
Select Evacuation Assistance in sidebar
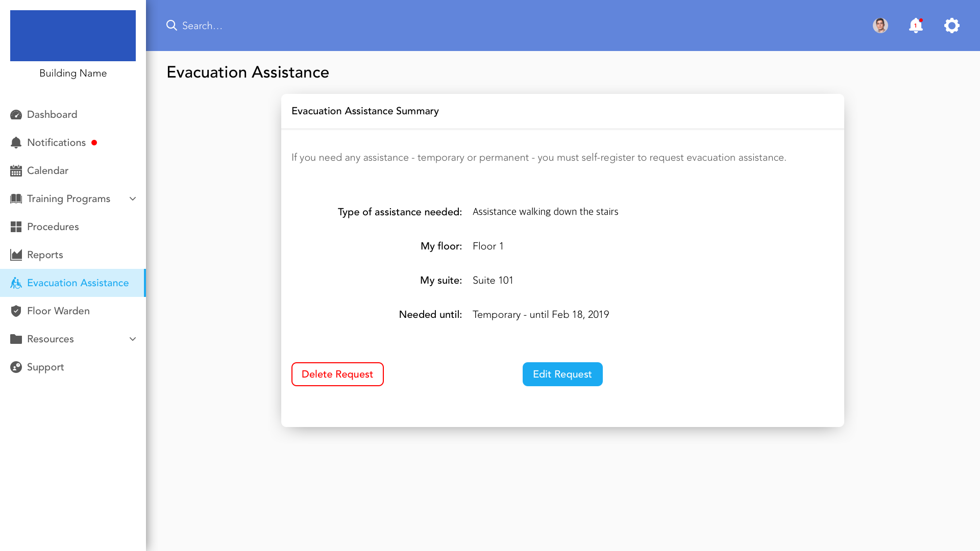pyautogui.click(x=78, y=283)
